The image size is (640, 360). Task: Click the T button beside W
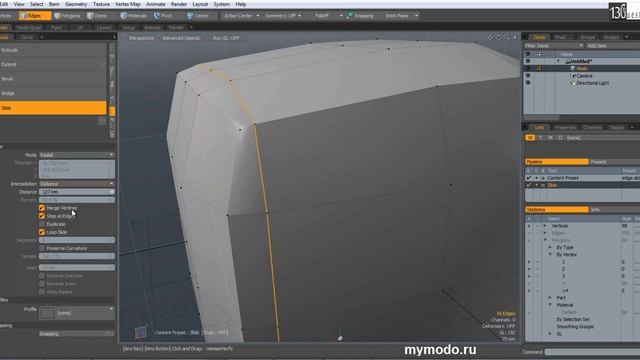540,138
